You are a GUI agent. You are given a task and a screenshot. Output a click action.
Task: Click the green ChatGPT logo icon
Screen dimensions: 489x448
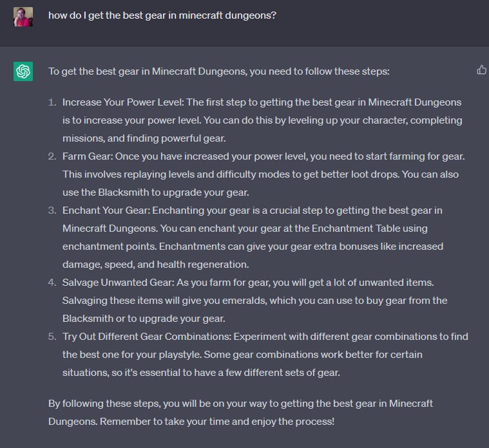coord(23,71)
